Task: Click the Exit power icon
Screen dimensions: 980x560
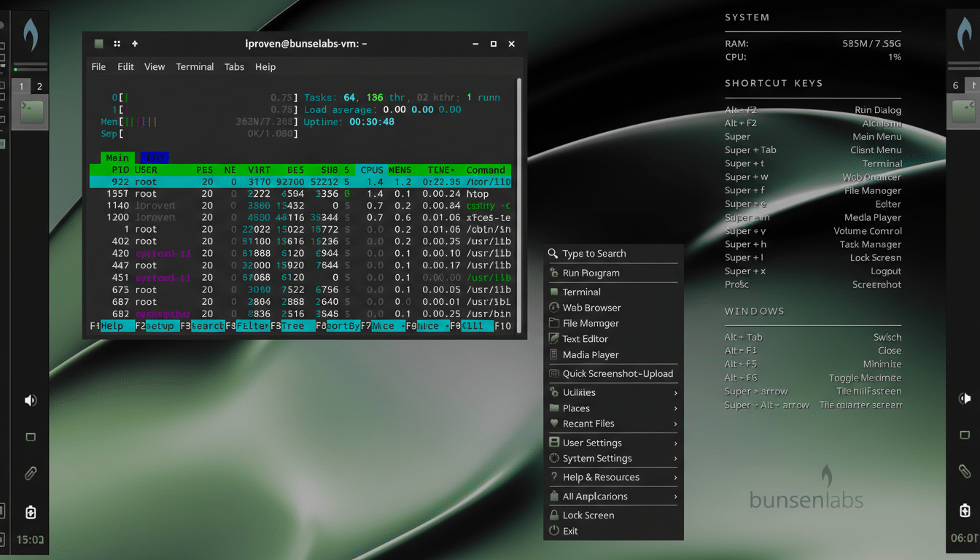Action: point(555,531)
